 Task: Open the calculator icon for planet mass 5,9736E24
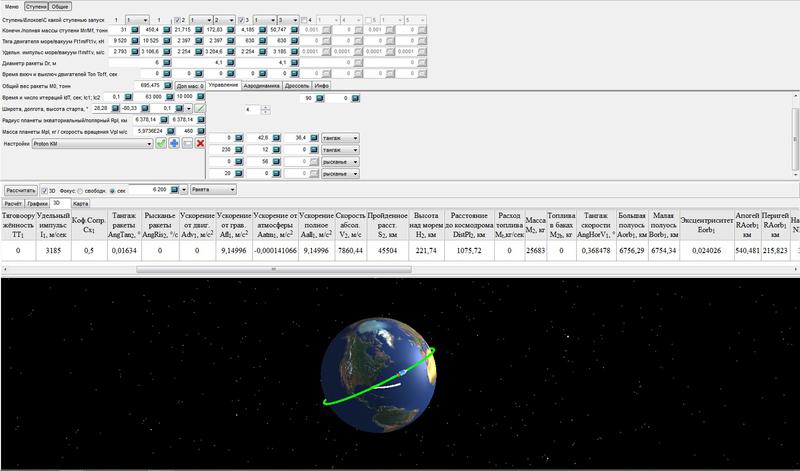[170, 131]
